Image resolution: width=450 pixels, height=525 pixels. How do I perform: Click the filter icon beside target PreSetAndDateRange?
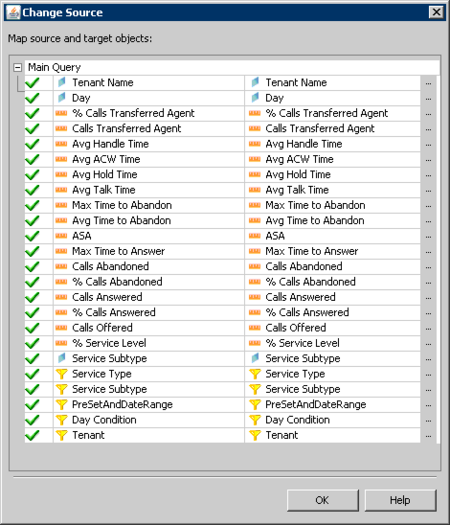255,404
